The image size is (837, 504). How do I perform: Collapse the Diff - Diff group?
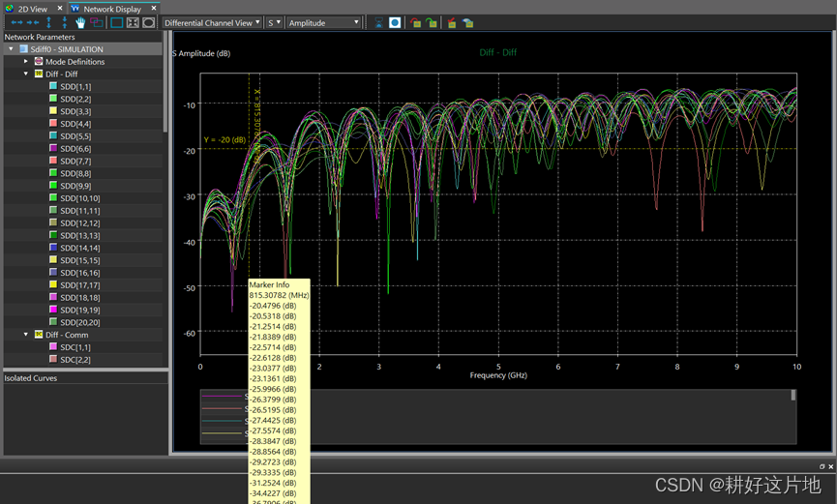(x=25, y=74)
